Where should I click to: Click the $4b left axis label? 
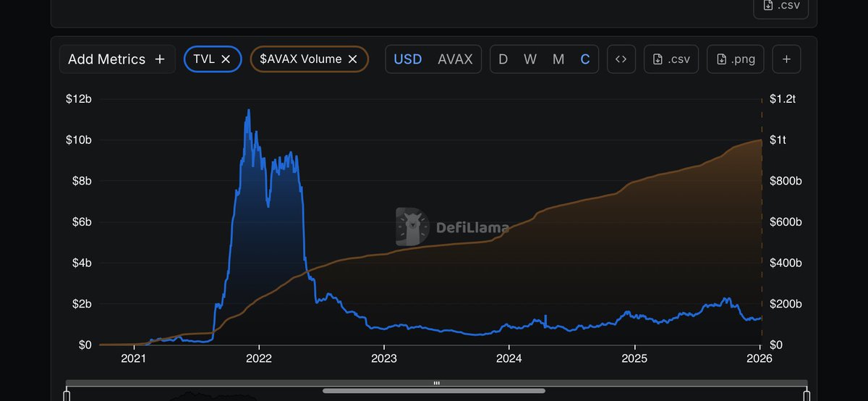click(82, 263)
